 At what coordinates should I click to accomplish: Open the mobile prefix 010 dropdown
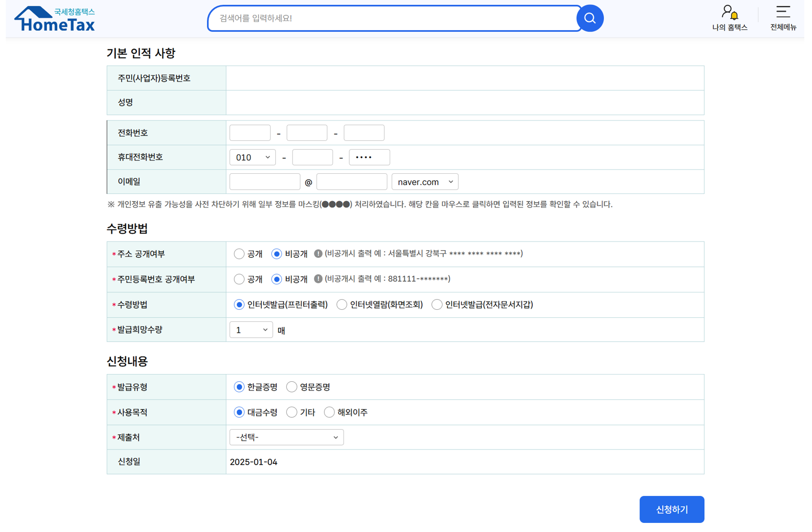(x=252, y=157)
